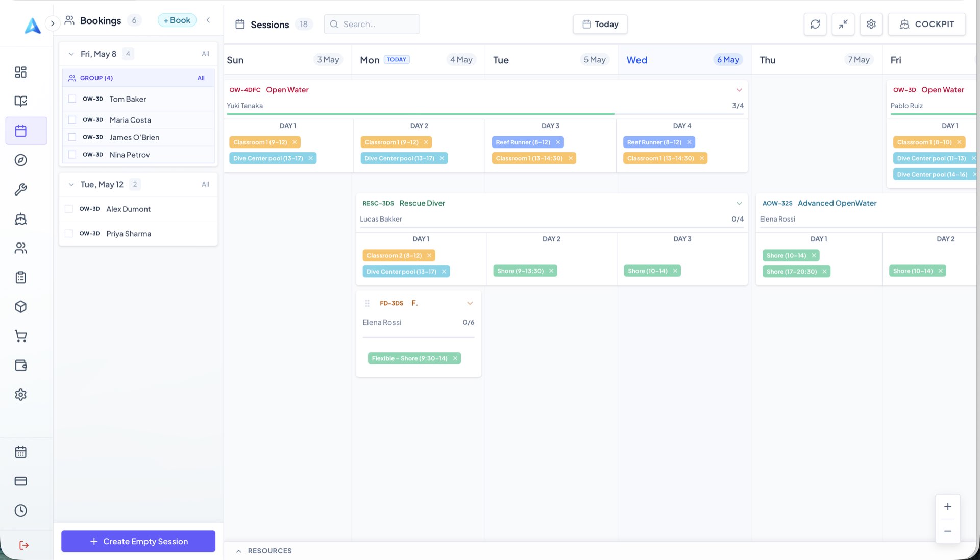Open the wallet icon in sidebar
This screenshot has height=560, width=980.
20,366
